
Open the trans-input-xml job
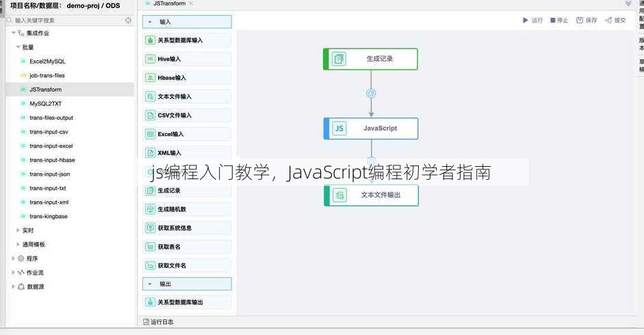coord(49,202)
